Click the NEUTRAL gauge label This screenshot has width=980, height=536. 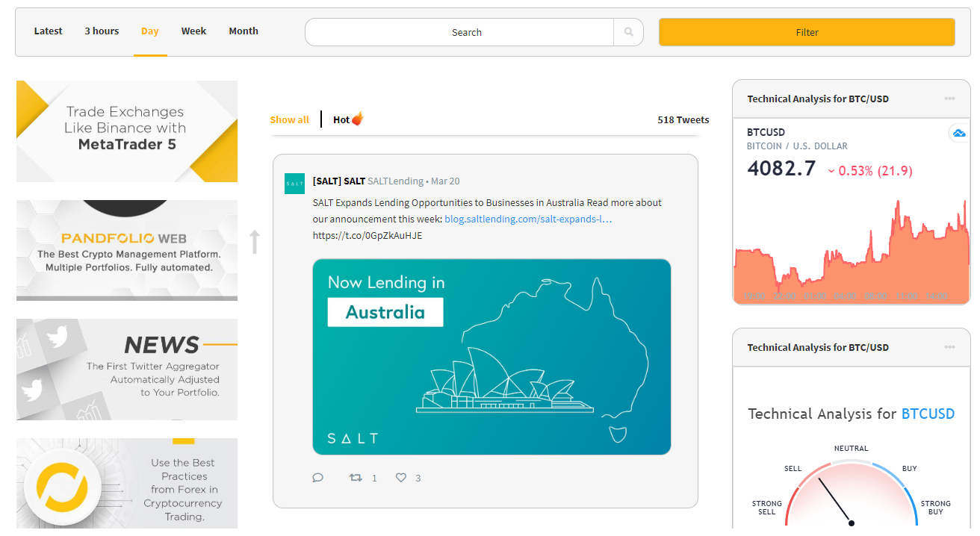pos(852,449)
